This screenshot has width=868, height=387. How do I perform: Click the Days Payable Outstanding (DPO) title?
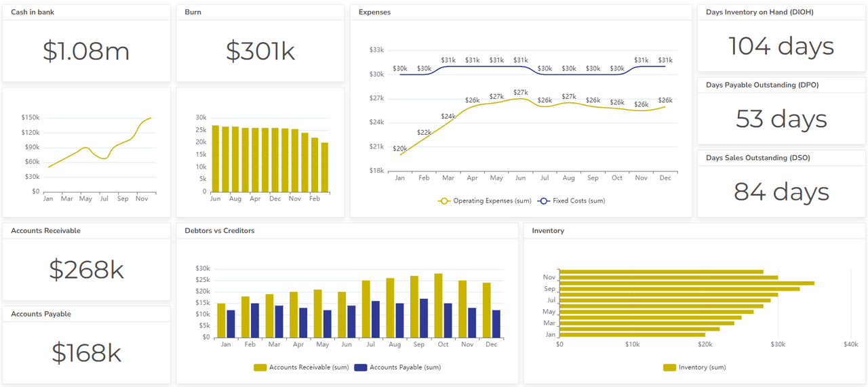tap(762, 85)
